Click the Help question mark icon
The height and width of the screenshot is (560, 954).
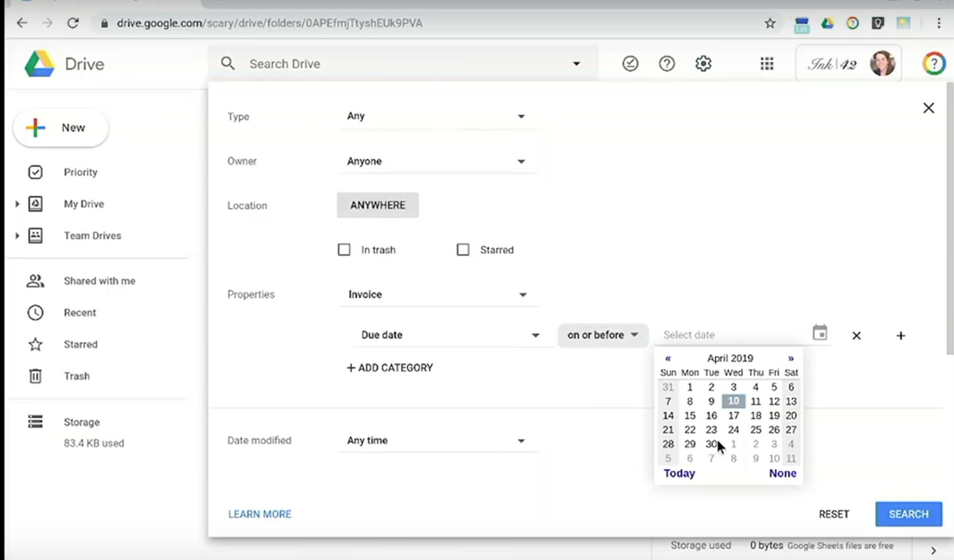coord(666,64)
